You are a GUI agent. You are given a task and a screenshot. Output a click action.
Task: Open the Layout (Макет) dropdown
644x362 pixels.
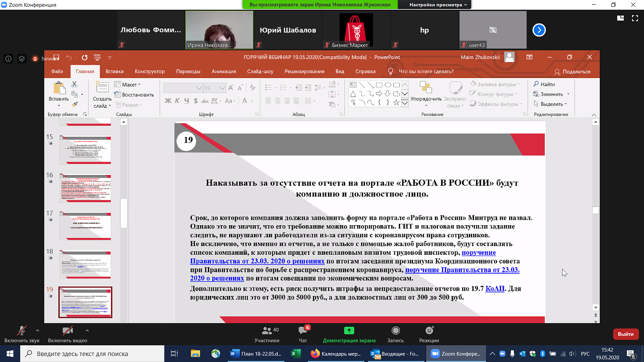click(x=128, y=84)
